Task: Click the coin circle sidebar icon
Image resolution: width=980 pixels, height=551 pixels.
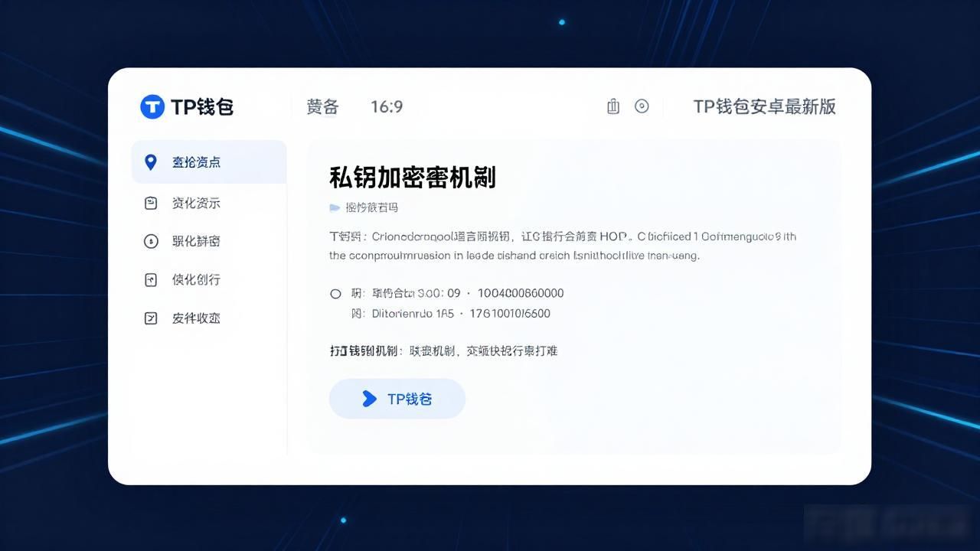Action: (151, 242)
